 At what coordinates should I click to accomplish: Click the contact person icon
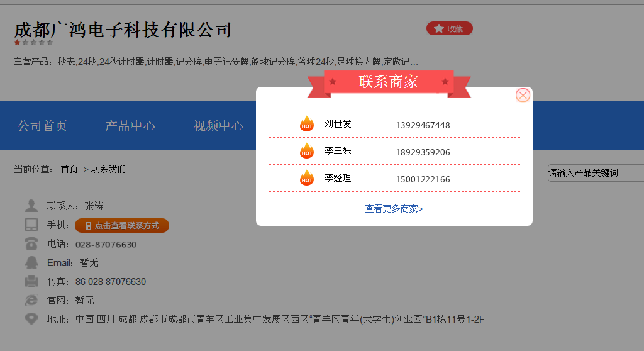[x=31, y=206]
